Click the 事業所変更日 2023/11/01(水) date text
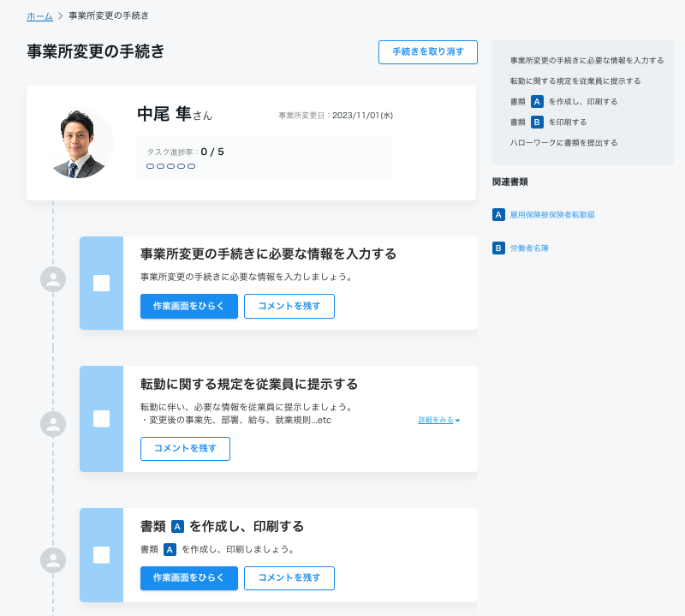Image resolution: width=685 pixels, height=616 pixels. point(336,116)
